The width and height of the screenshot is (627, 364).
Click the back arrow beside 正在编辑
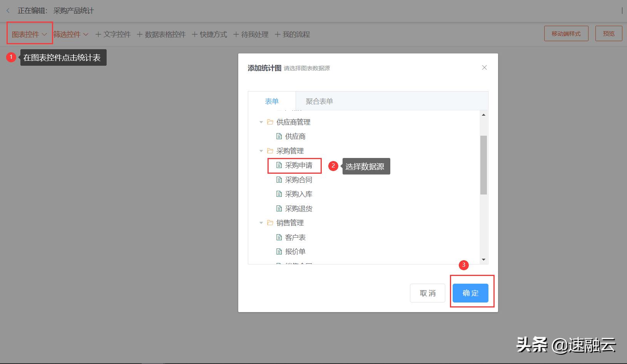[8, 10]
